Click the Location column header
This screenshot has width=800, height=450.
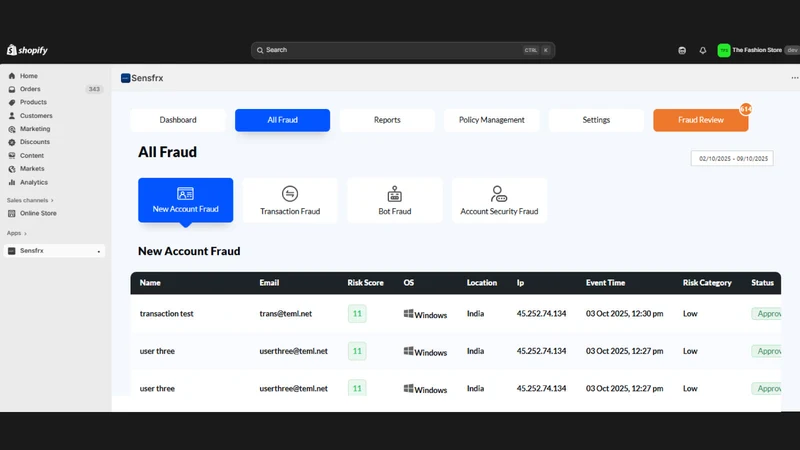pyautogui.click(x=482, y=283)
